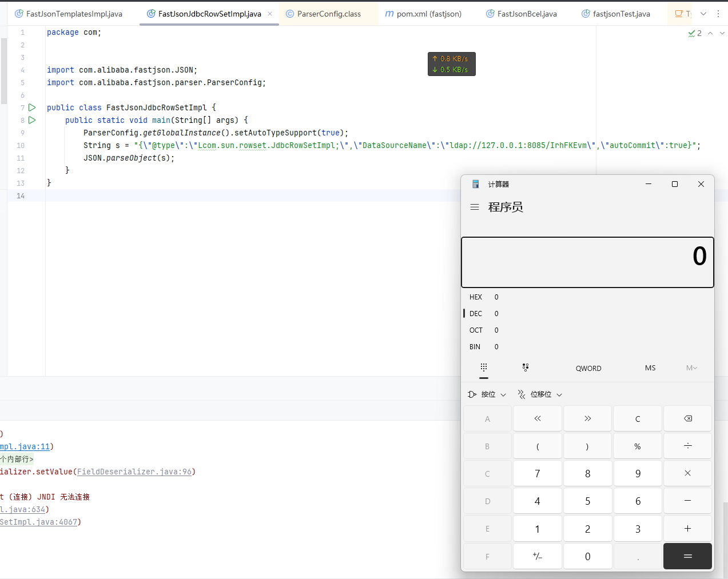Expand folded 个内部行 internal lines
This screenshot has height=579, width=728.
[17, 459]
